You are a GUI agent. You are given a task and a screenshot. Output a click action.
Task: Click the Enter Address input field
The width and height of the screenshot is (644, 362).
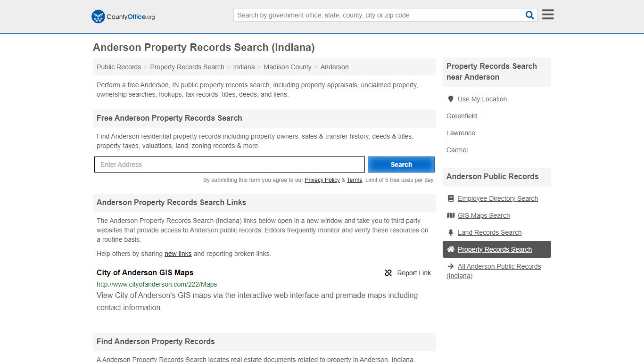pyautogui.click(x=230, y=165)
